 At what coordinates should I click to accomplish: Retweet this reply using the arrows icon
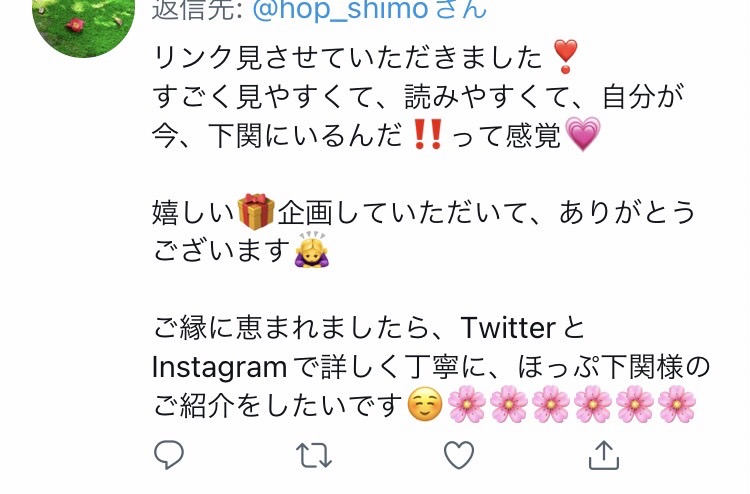coord(314,455)
